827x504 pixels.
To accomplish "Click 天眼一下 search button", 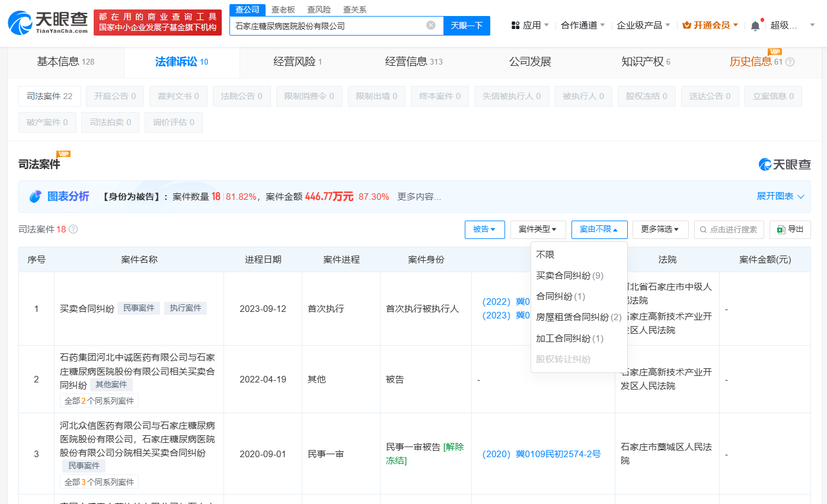I will coord(467,25).
